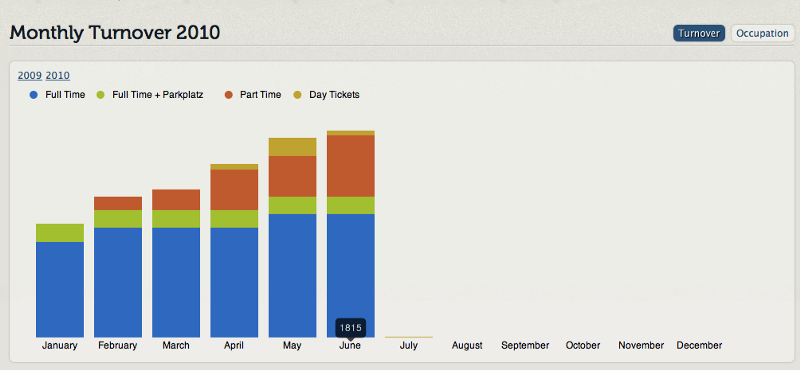Click the Full Time + Parkplatz legend label
Image resolution: width=800 pixels, height=370 pixels.
(158, 95)
